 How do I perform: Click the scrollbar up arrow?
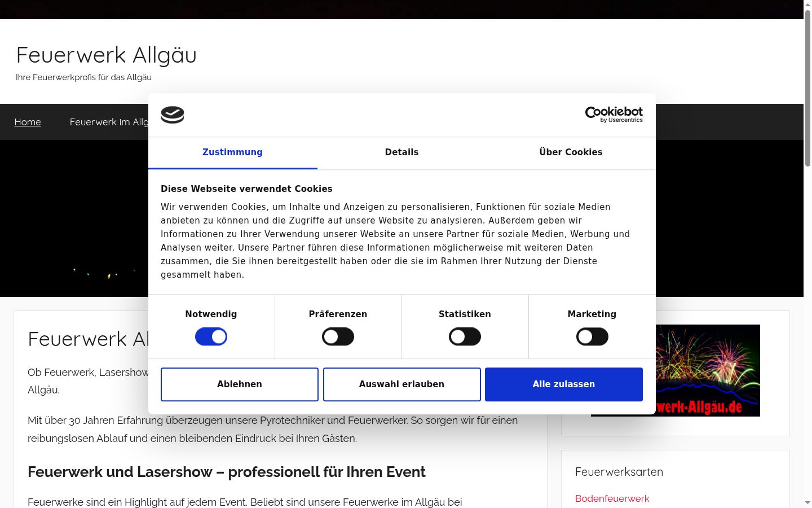pyautogui.click(x=807, y=5)
